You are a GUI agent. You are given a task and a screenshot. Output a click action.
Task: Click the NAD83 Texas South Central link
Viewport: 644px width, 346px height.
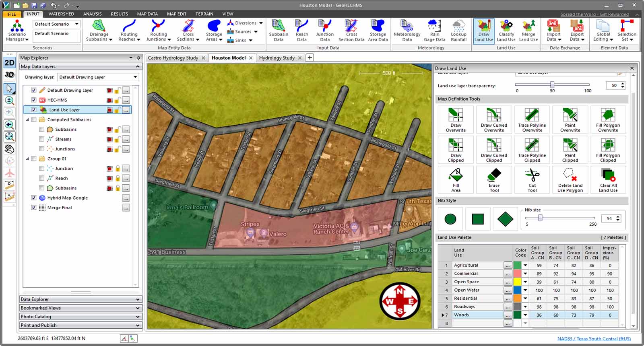[594, 339]
